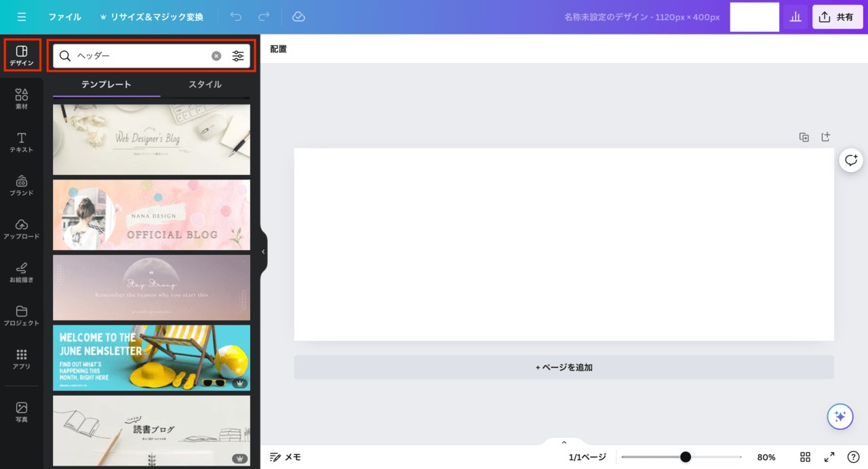Open the search filter options
Viewport: 868px width, 469px height.
(x=238, y=56)
